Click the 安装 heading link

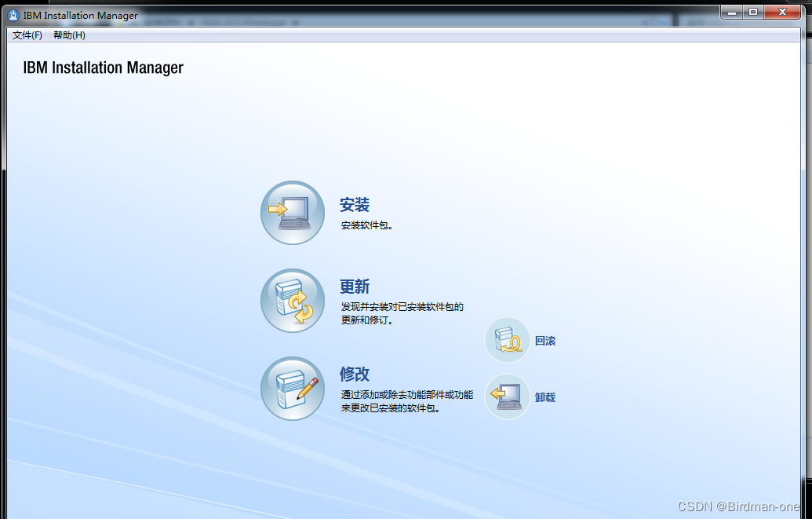355,205
